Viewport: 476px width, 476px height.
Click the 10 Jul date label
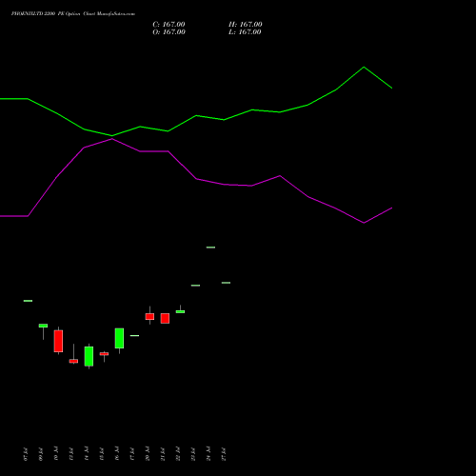pos(56,453)
